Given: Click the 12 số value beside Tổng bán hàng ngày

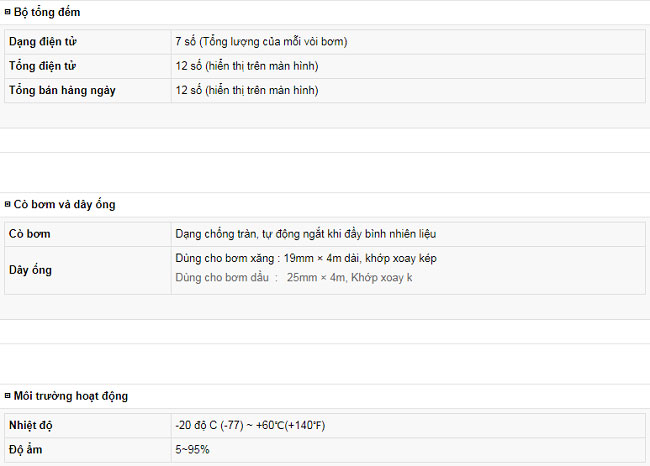Looking at the screenshot, I should pyautogui.click(x=247, y=90).
